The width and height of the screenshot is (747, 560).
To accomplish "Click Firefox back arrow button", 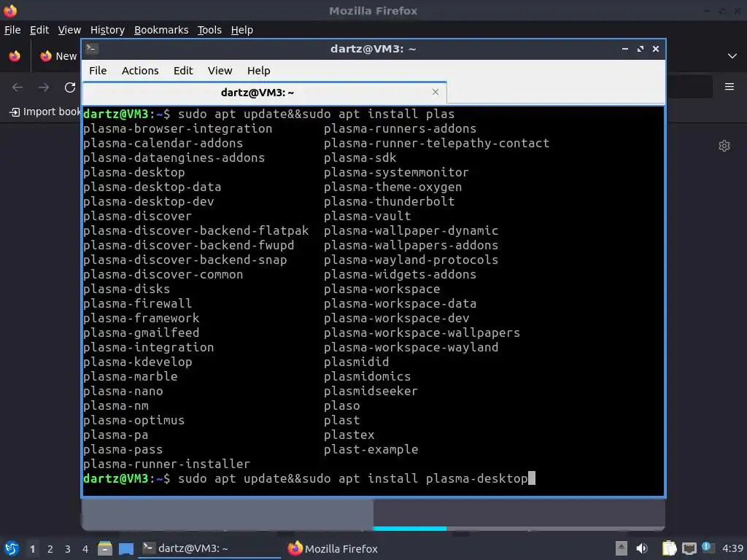I will tap(18, 87).
